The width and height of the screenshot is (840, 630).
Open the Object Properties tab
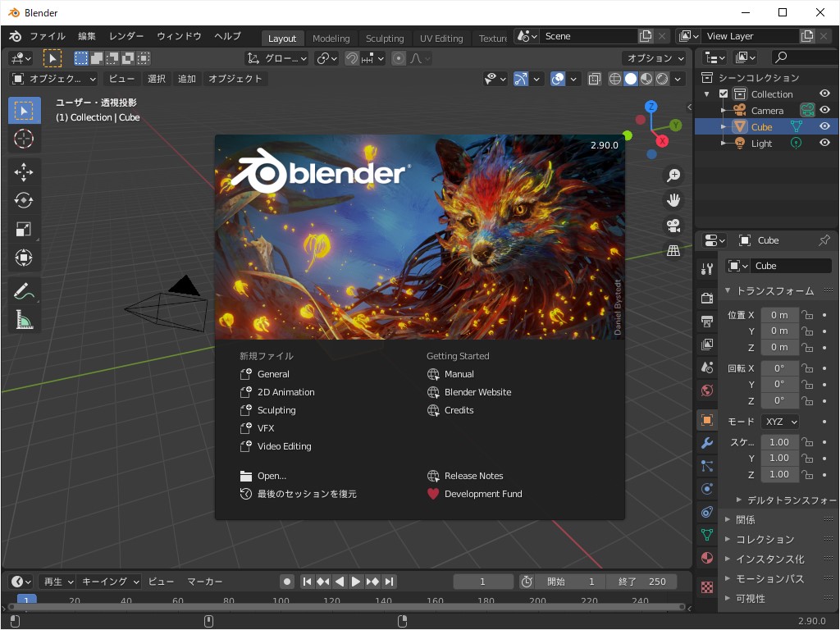point(706,419)
